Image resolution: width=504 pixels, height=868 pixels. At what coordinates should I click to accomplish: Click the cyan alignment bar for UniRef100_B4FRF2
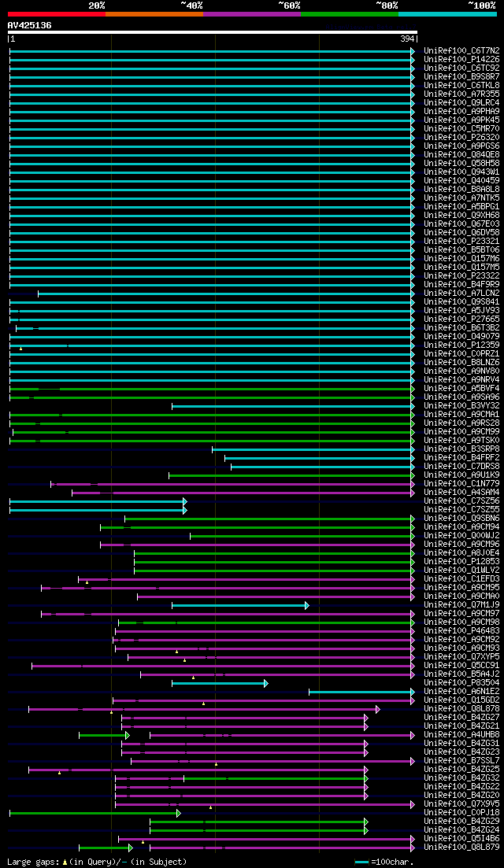pyautogui.click(x=320, y=458)
